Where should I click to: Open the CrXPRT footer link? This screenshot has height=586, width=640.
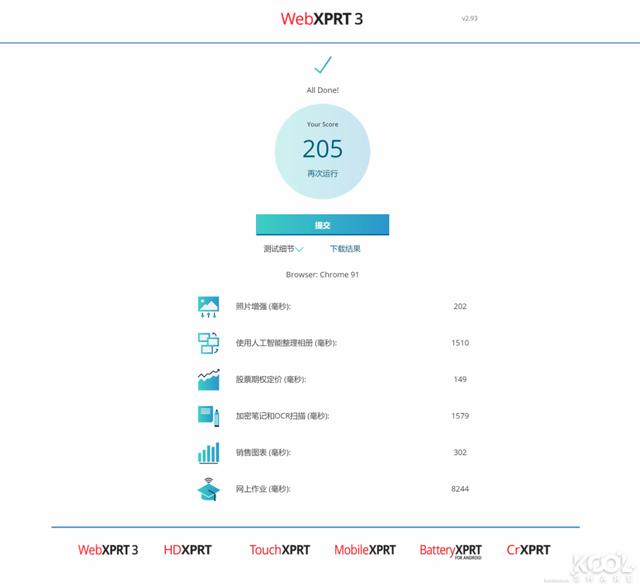(528, 550)
